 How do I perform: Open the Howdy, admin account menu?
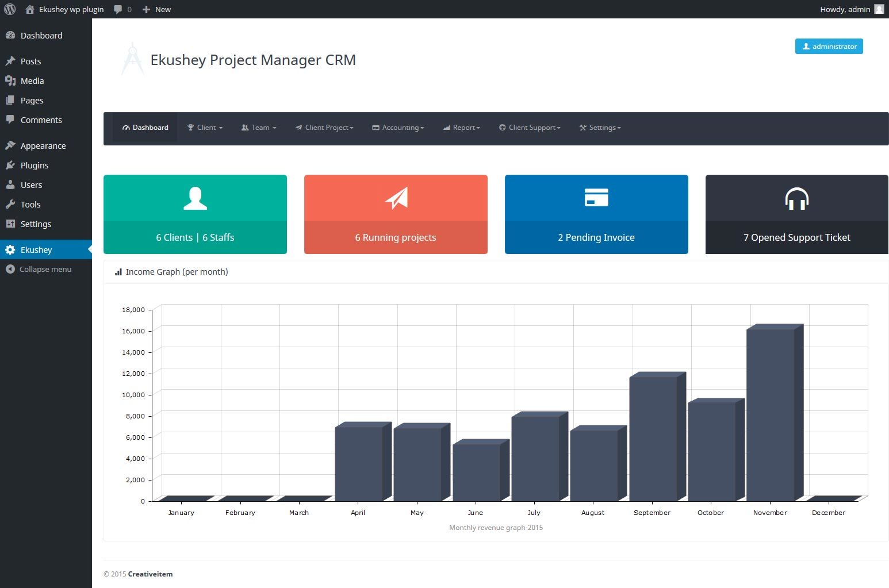point(852,9)
